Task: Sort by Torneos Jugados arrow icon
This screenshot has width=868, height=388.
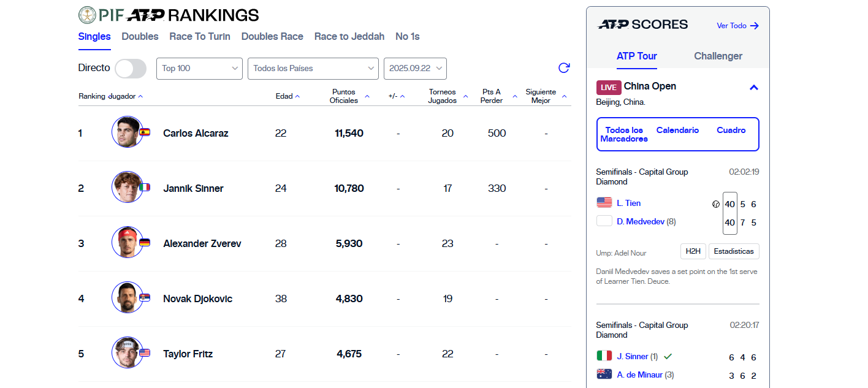Action: pos(465,96)
